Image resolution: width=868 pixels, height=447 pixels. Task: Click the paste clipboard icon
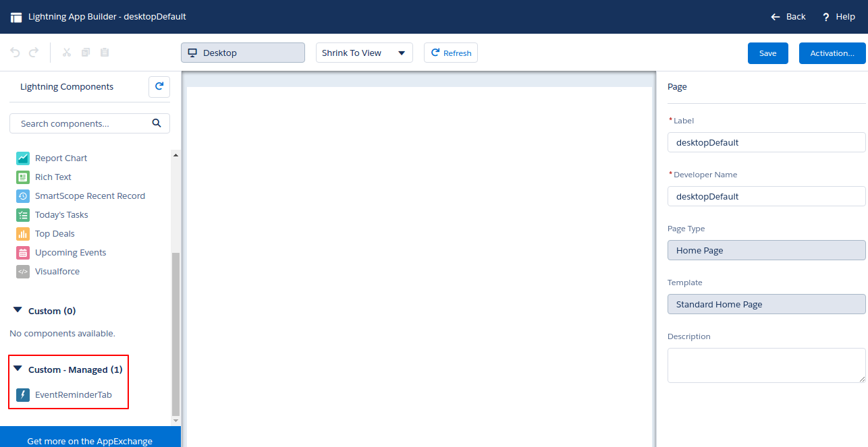[105, 53]
